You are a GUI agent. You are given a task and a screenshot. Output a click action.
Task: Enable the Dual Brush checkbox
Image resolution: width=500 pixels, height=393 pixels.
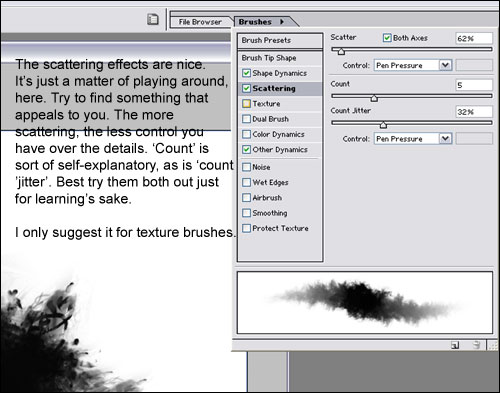246,119
